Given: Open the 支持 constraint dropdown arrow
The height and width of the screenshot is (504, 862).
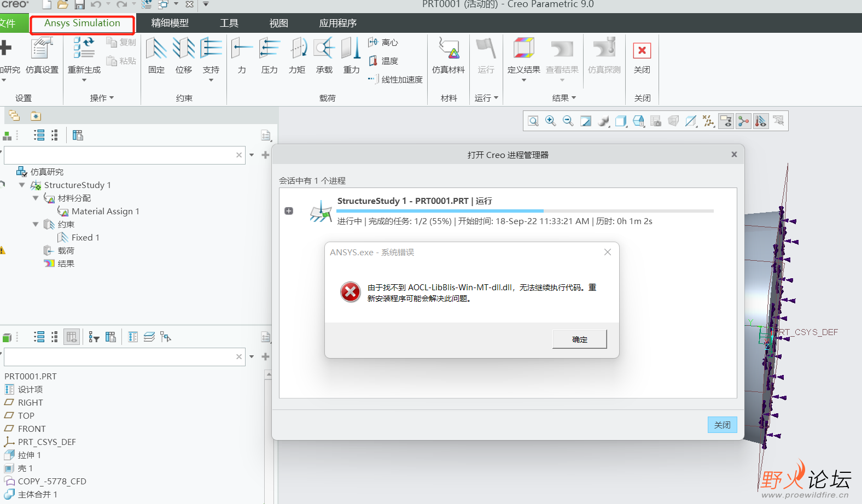Looking at the screenshot, I should 211,80.
